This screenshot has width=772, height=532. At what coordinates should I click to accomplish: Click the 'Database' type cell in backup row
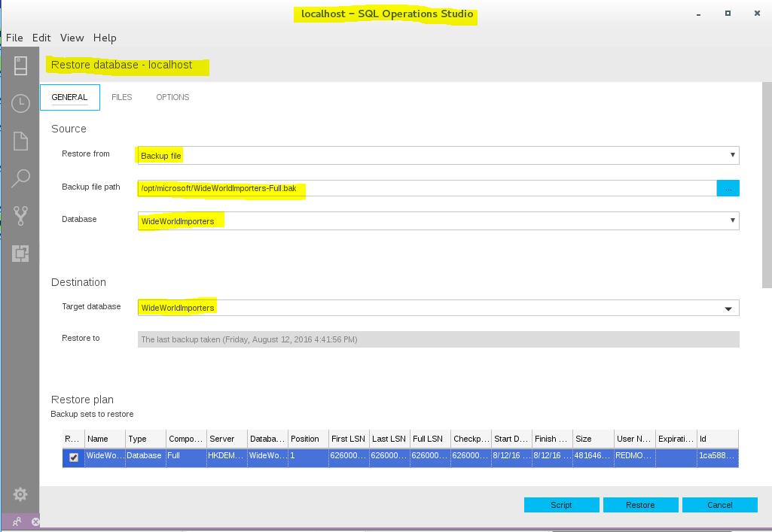pyautogui.click(x=145, y=456)
